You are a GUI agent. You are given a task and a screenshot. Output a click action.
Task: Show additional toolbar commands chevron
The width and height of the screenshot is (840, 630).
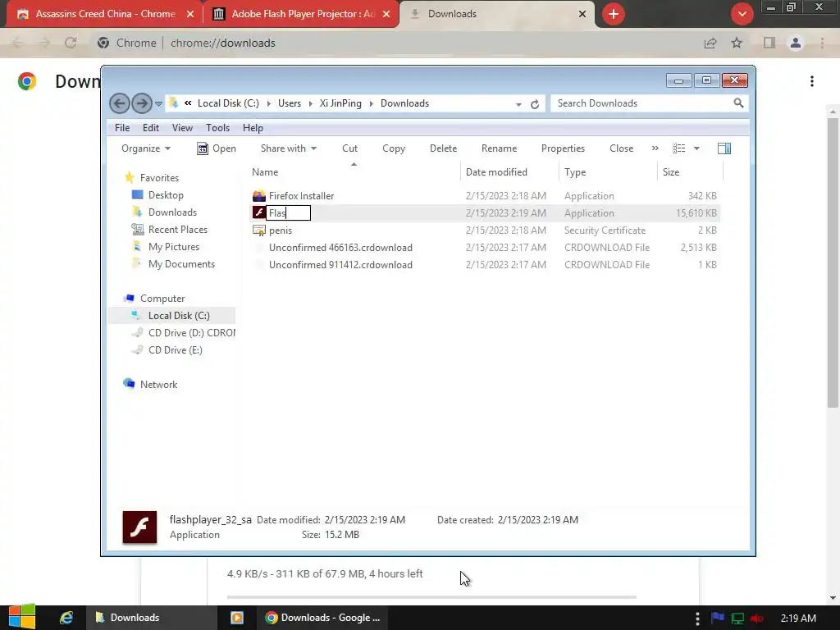point(655,148)
